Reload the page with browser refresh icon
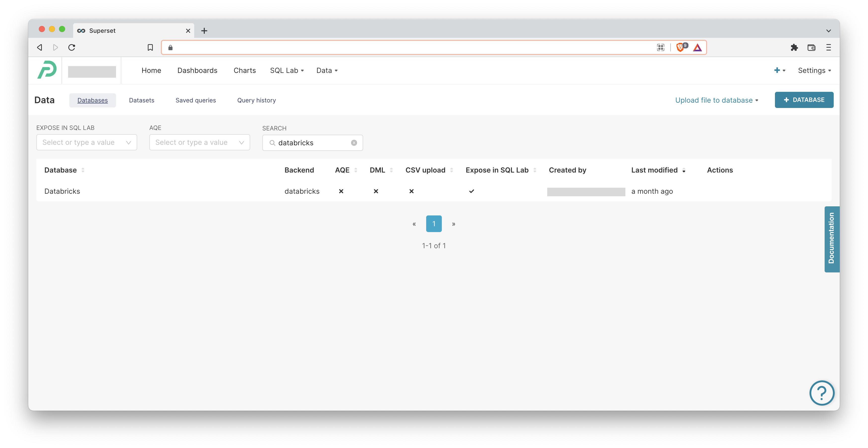This screenshot has width=868, height=448. 72,47
